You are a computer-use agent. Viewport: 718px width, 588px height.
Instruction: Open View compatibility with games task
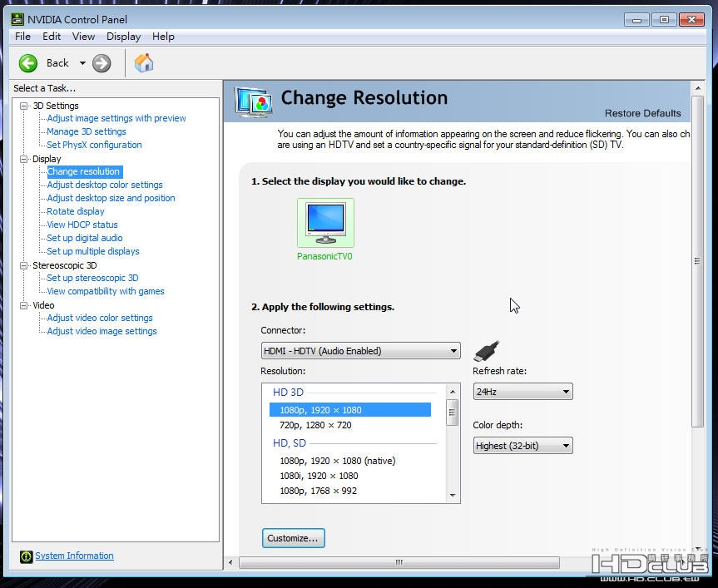106,291
